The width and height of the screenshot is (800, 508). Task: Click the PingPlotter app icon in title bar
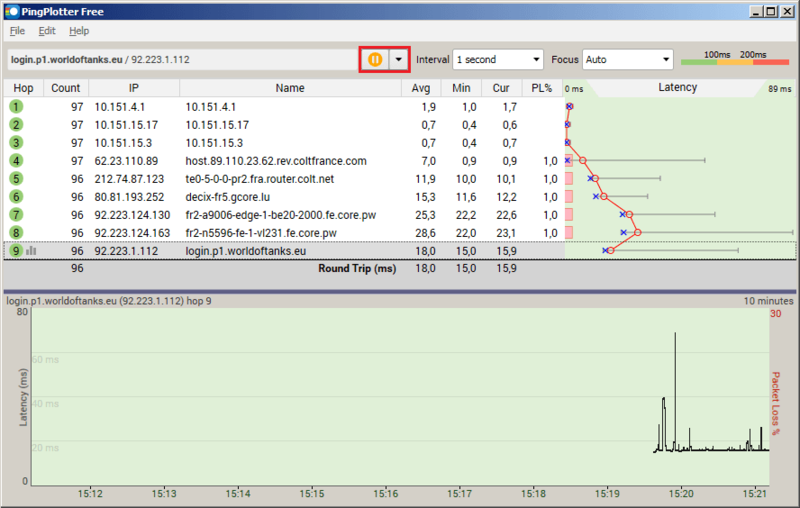(x=10, y=11)
